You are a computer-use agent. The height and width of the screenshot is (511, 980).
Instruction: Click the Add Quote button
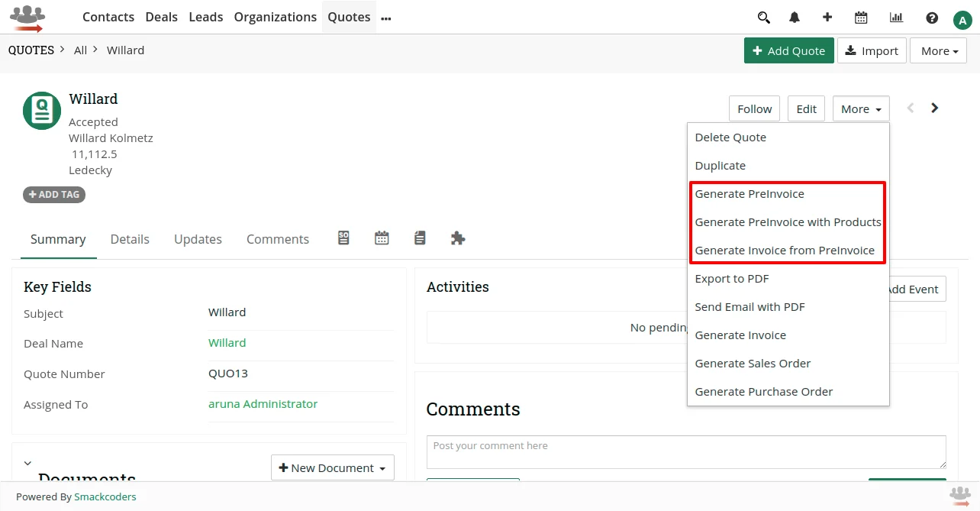point(788,50)
